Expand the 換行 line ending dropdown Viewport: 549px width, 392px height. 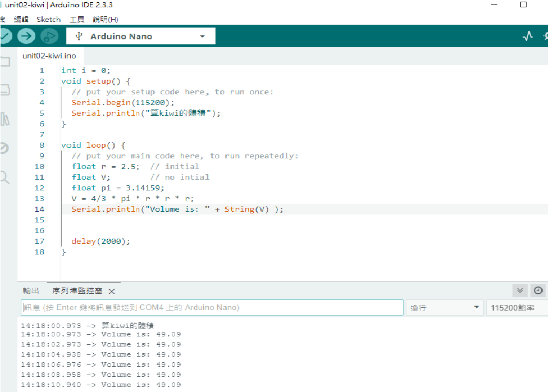click(445, 308)
